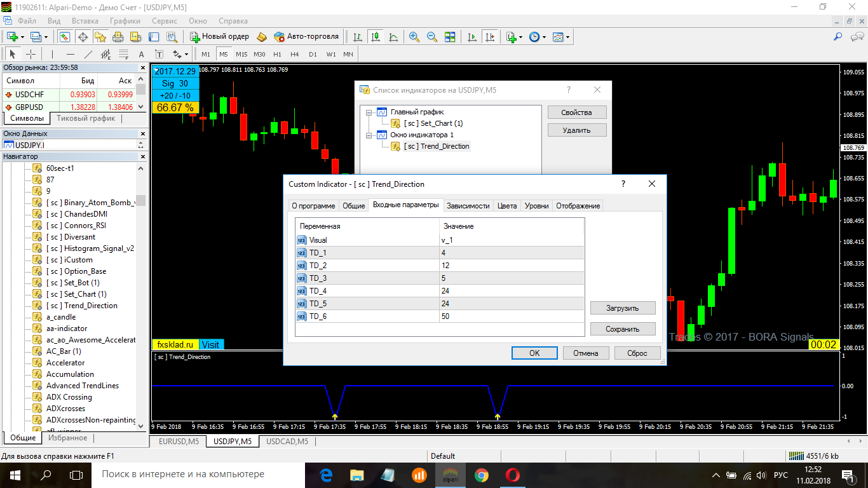Viewport: 868px width, 488px height.
Task: Toggle Авто-торговля button
Action: pyautogui.click(x=306, y=37)
